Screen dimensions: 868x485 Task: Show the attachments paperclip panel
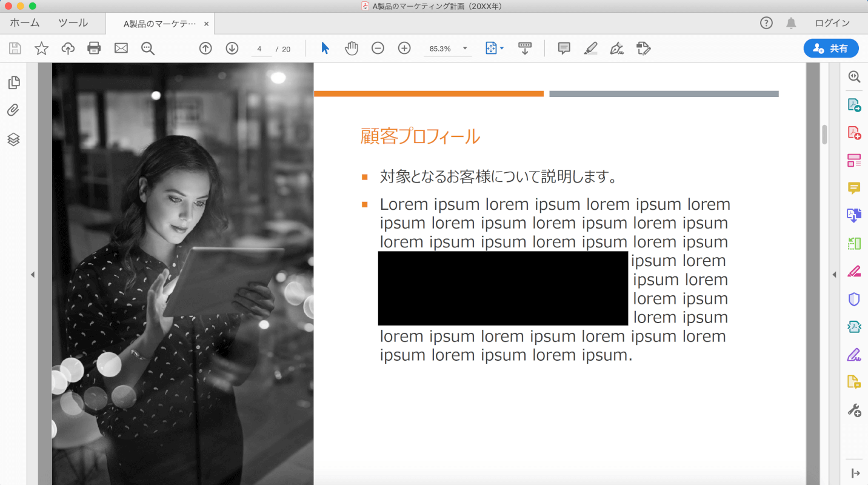pos(13,110)
